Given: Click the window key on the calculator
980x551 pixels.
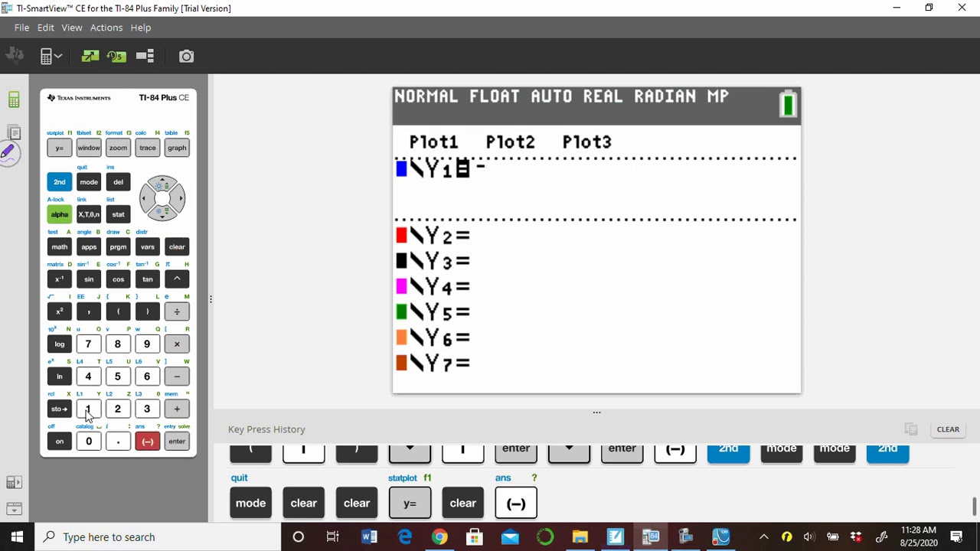Looking at the screenshot, I should [89, 148].
